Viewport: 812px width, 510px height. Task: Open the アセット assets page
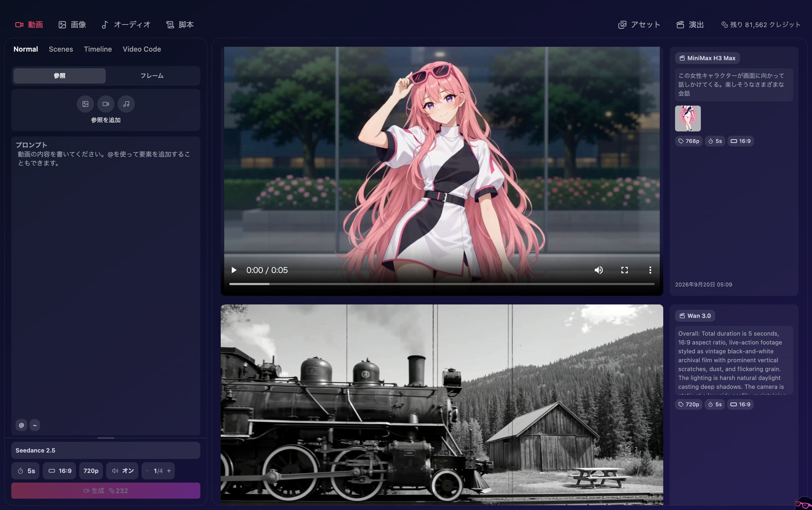click(x=639, y=25)
